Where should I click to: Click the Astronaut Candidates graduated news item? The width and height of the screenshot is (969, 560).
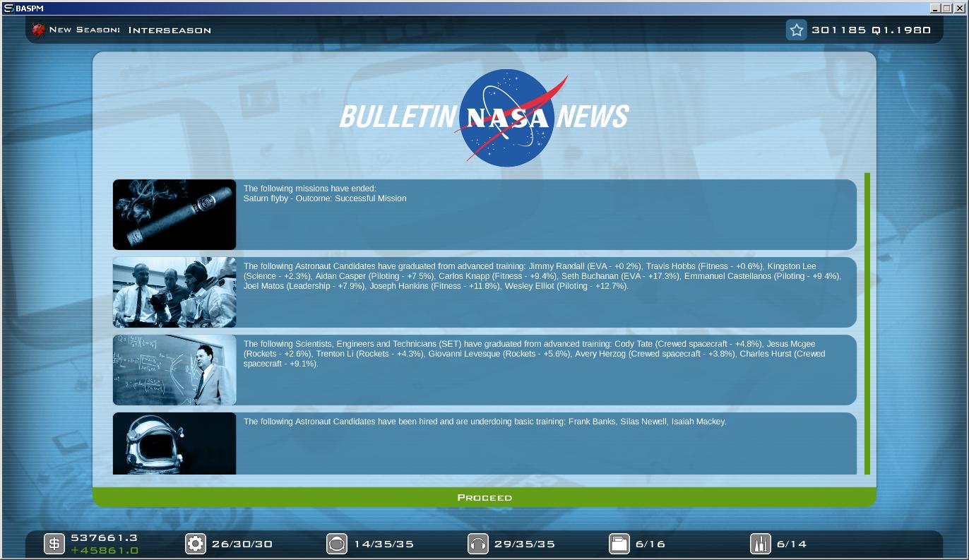[484, 292]
